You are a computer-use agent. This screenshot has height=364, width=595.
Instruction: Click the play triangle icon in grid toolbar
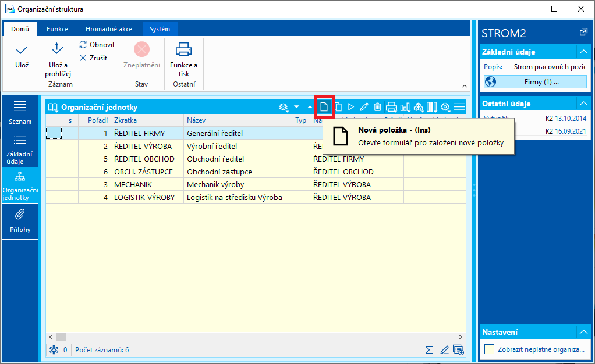351,108
